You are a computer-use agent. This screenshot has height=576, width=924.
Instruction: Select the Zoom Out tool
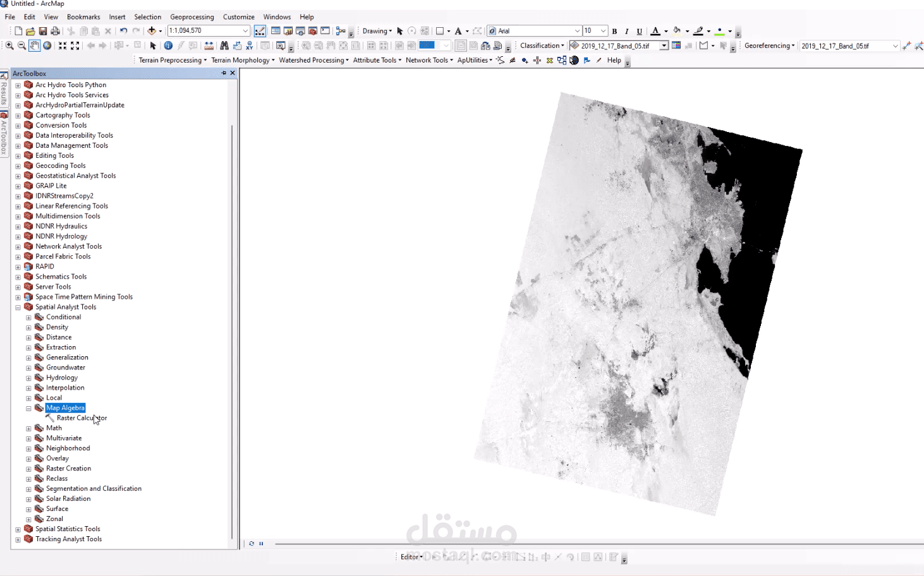(21, 45)
